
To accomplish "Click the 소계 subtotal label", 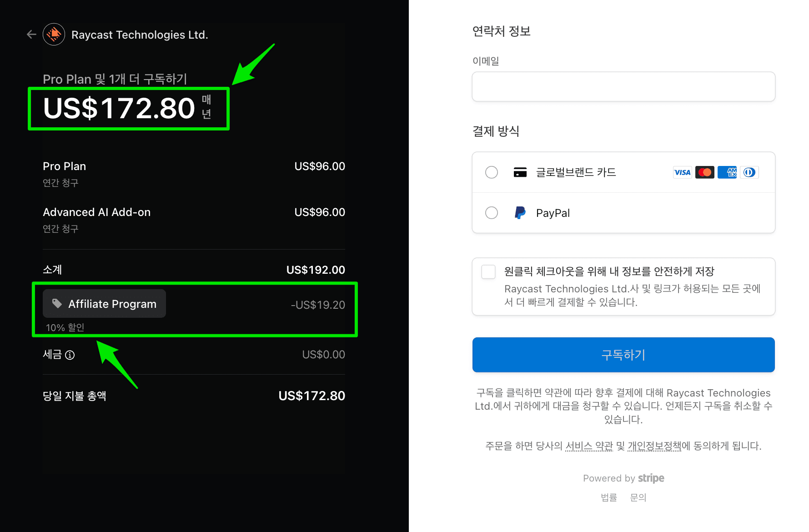I will [x=52, y=270].
